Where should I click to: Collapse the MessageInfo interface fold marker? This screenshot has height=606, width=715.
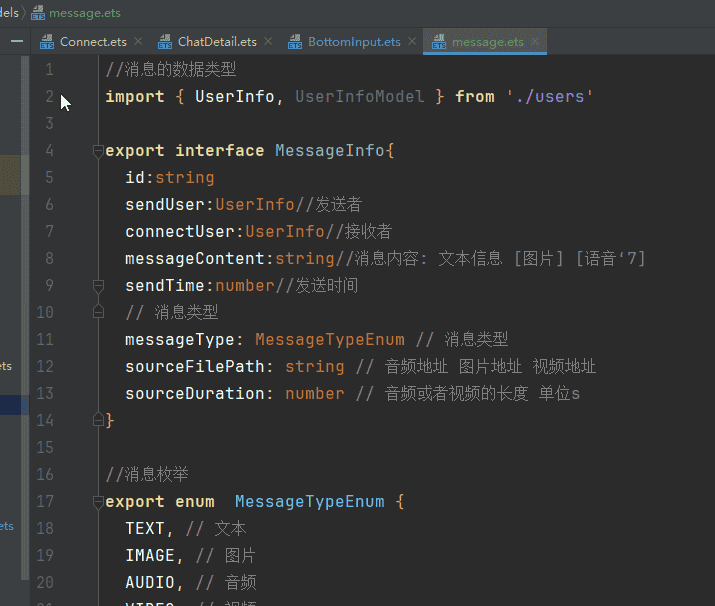click(98, 151)
